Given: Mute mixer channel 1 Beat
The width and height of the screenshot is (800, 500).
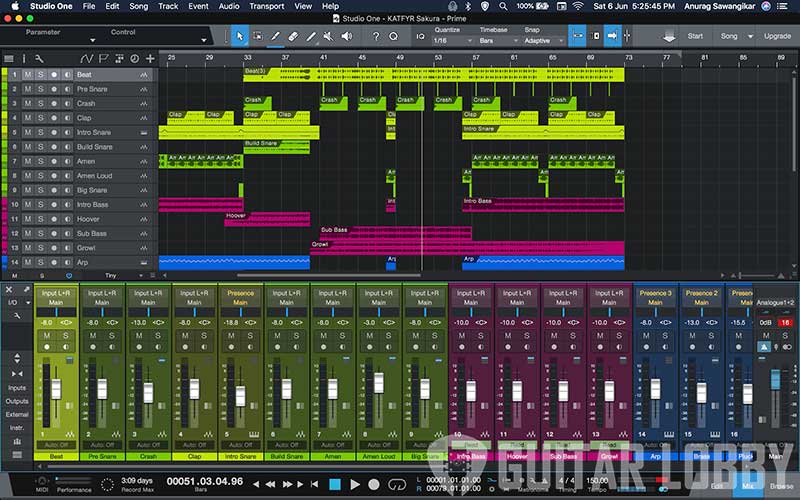Looking at the screenshot, I should click(x=47, y=336).
